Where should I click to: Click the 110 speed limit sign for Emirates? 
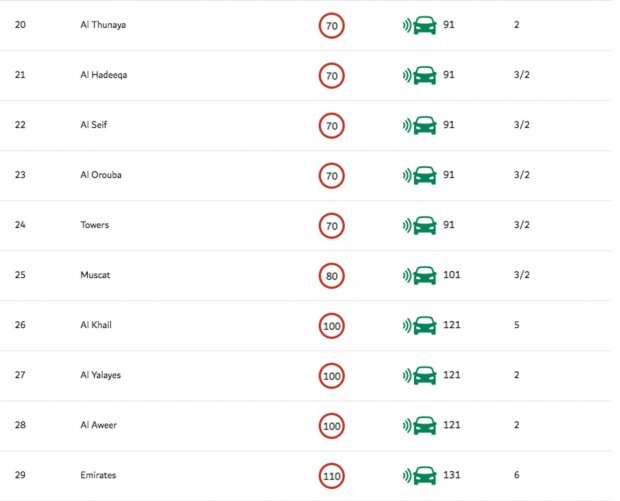pos(331,475)
